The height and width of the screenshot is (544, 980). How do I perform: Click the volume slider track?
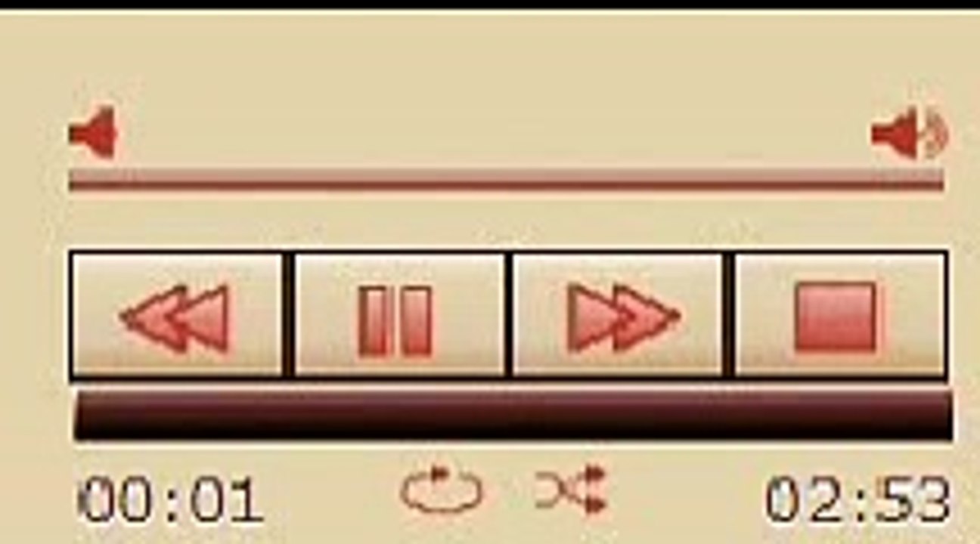(x=507, y=181)
